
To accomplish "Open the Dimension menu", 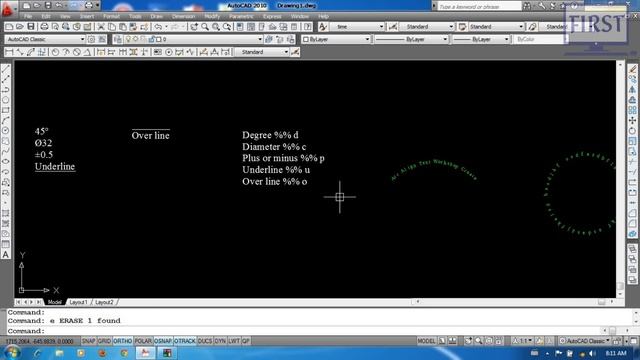I will click(x=183, y=16).
